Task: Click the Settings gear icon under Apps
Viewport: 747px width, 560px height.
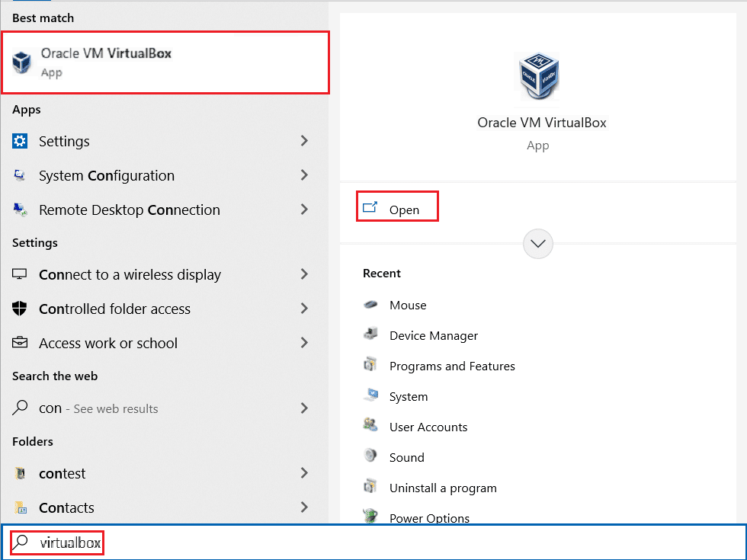Action: coord(20,141)
